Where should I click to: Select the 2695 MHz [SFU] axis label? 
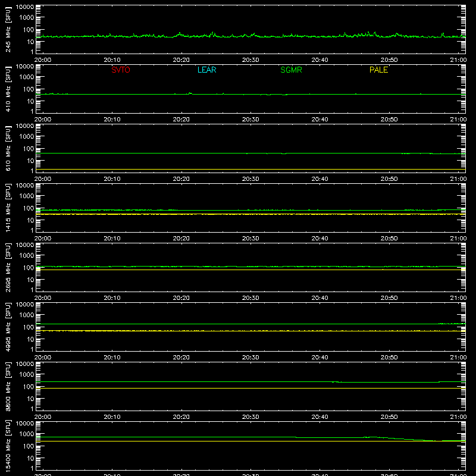click(x=8, y=267)
